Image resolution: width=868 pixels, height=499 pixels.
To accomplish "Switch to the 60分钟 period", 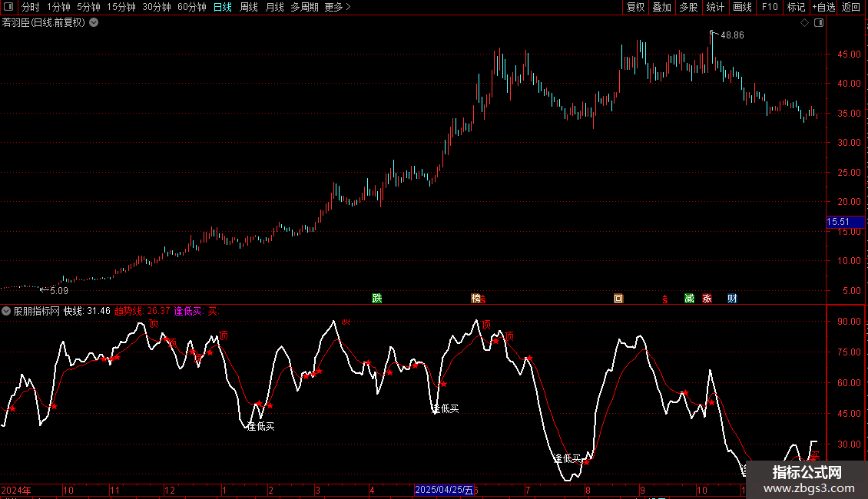I will click(x=192, y=7).
